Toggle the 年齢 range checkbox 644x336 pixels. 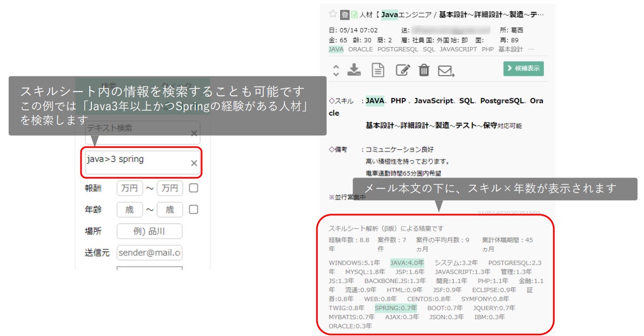coord(194,209)
